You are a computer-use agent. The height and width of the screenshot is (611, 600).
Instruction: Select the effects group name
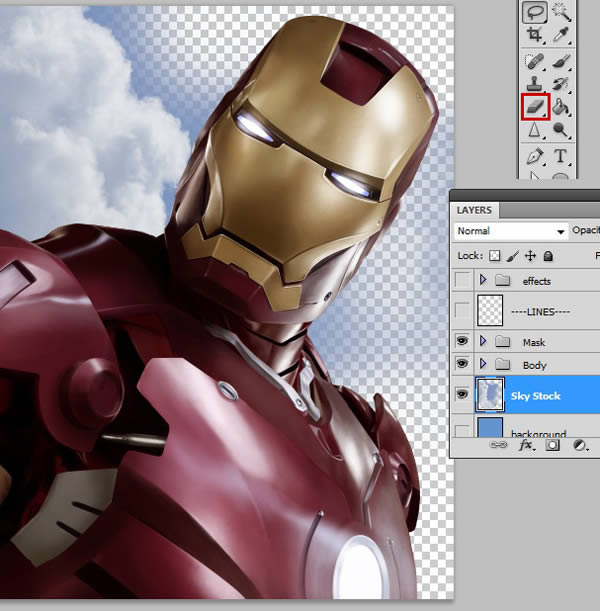[536, 281]
